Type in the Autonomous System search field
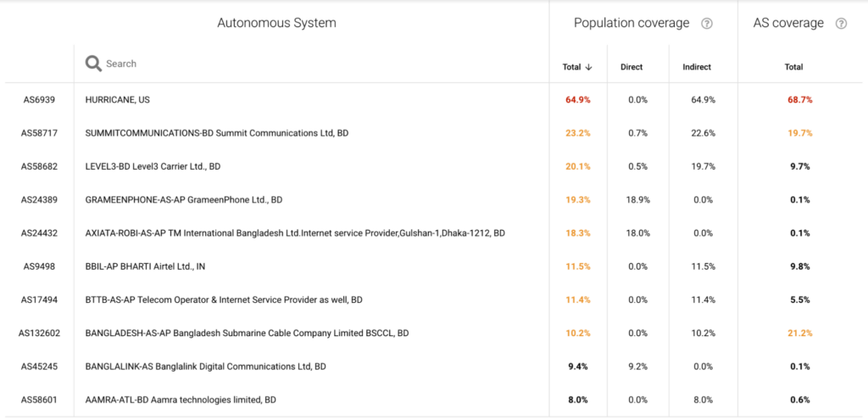The width and height of the screenshot is (868, 420). (x=254, y=64)
